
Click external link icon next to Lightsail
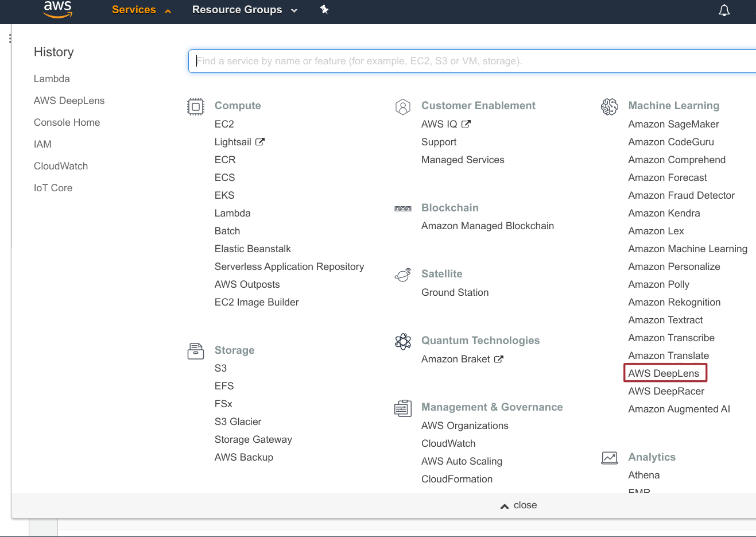260,142
